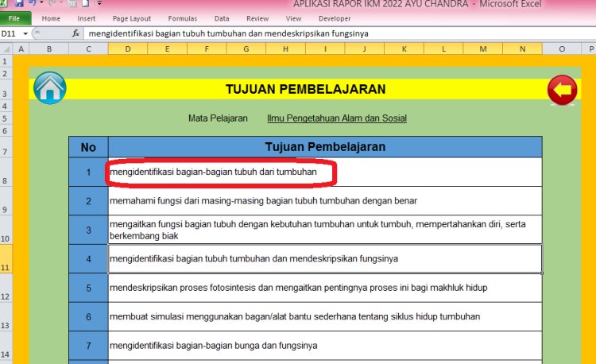Click the Undo icon

click(x=31, y=4)
